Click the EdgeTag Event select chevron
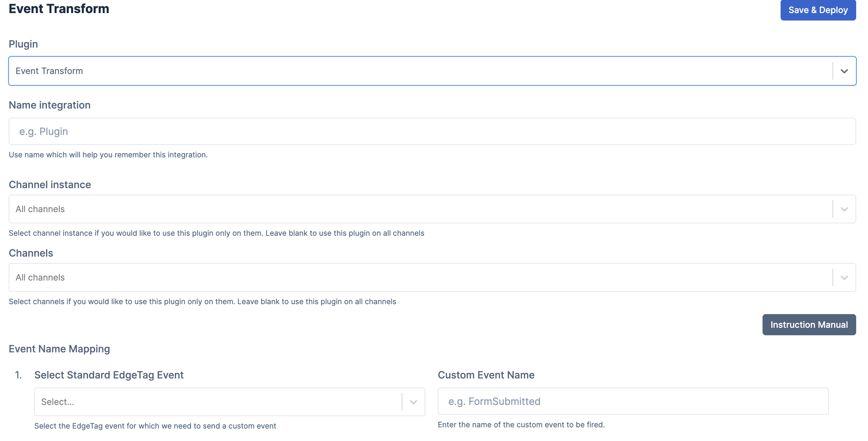 [413, 402]
